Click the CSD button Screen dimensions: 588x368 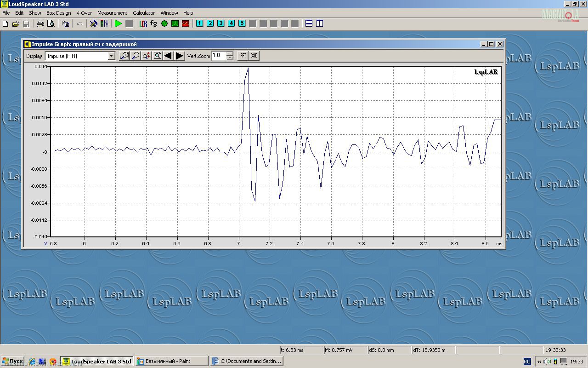point(254,56)
